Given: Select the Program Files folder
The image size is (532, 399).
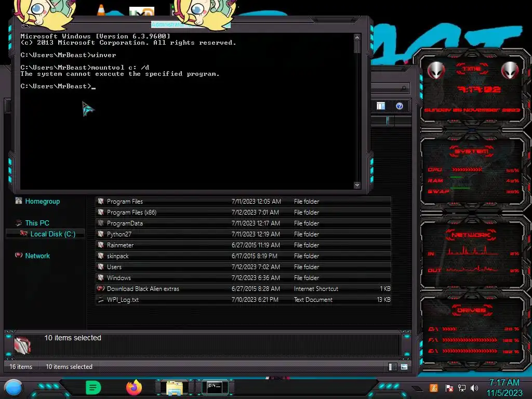Looking at the screenshot, I should [243, 202].
